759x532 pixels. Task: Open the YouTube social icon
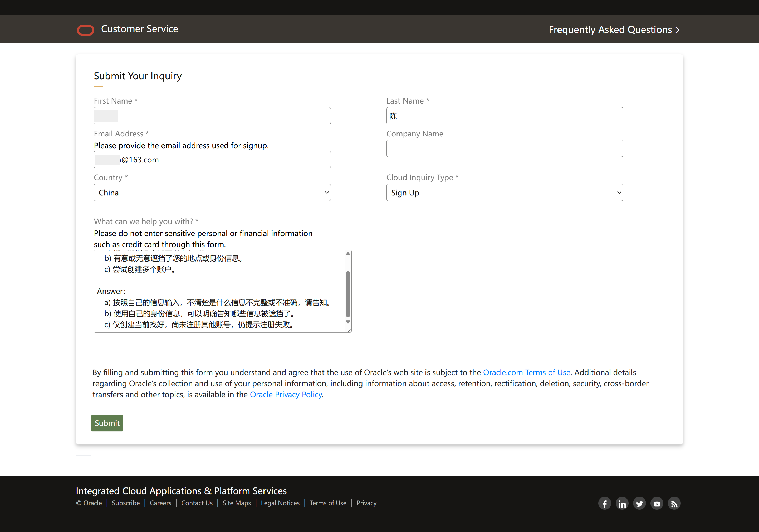[x=657, y=504]
